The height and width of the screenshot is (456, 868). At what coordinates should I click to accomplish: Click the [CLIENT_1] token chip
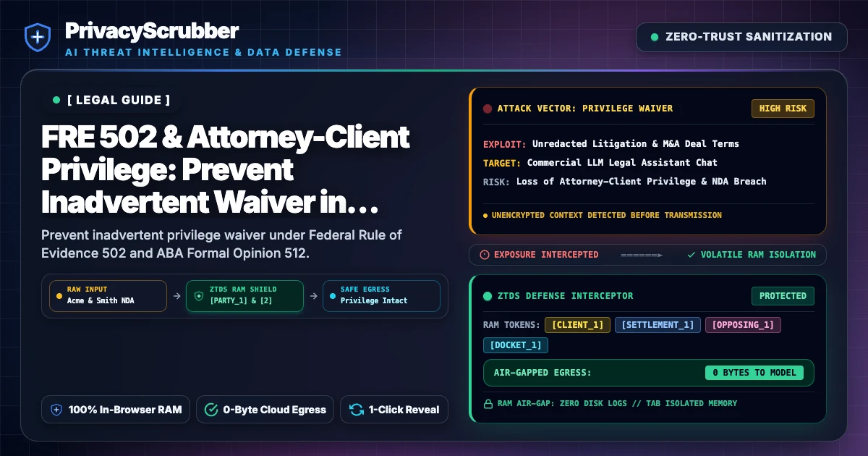coord(578,325)
